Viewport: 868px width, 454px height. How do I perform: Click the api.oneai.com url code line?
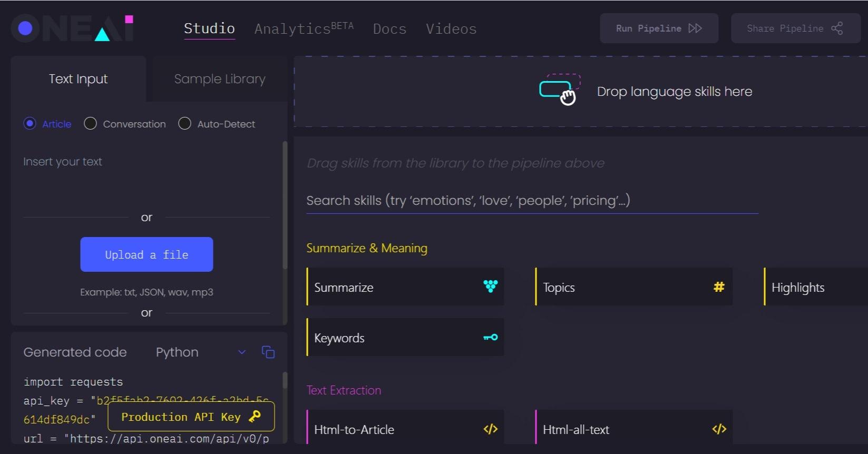[x=147, y=439]
